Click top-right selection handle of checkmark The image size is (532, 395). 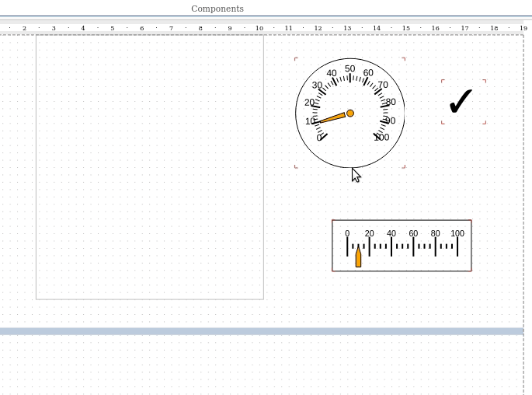[x=485, y=81]
